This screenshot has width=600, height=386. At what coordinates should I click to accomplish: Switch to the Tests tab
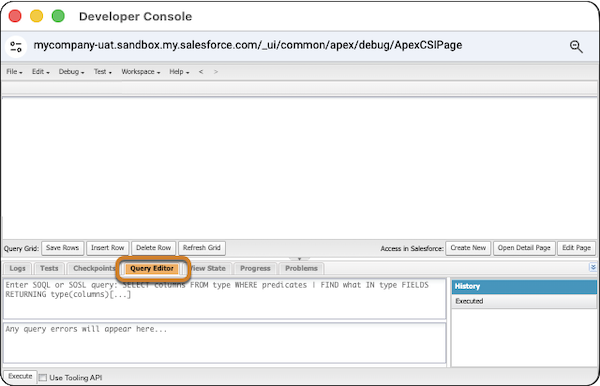[x=49, y=268]
